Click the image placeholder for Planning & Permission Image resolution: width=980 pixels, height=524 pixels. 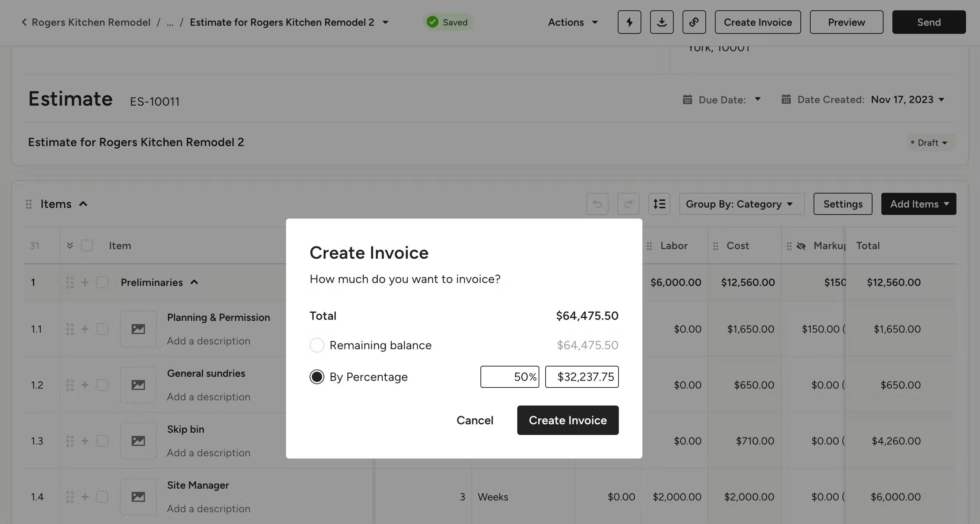pyautogui.click(x=138, y=329)
